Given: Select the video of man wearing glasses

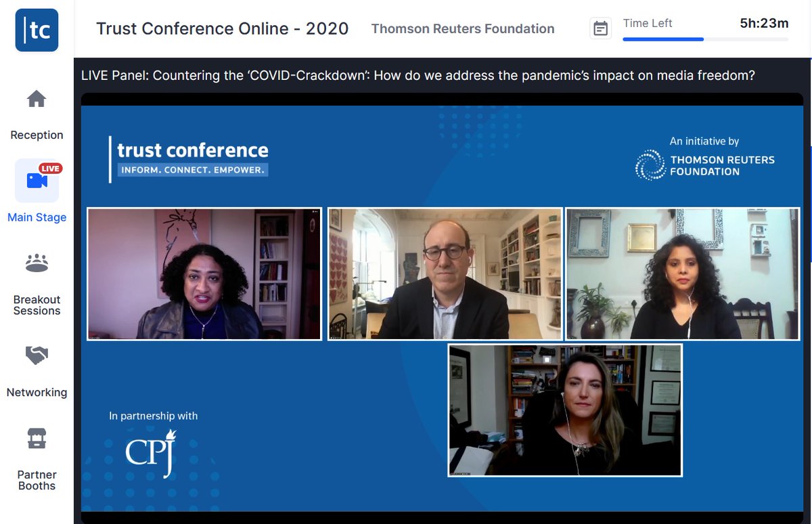Looking at the screenshot, I should click(x=445, y=274).
